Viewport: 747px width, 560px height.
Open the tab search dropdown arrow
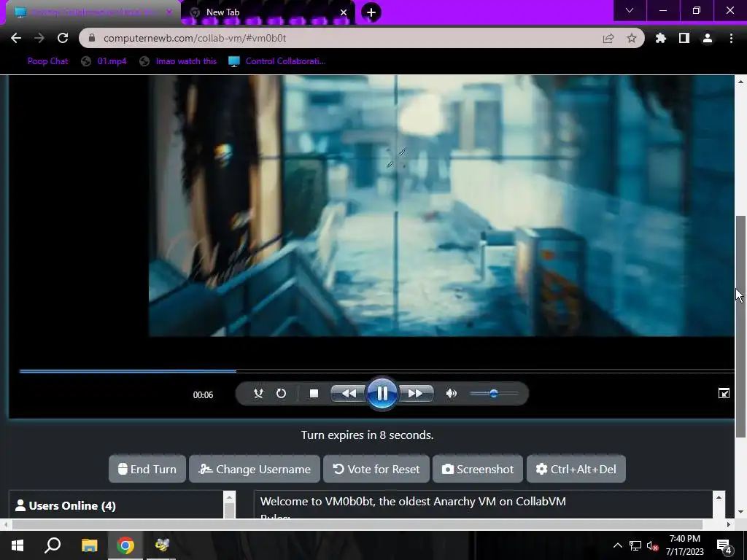click(630, 10)
